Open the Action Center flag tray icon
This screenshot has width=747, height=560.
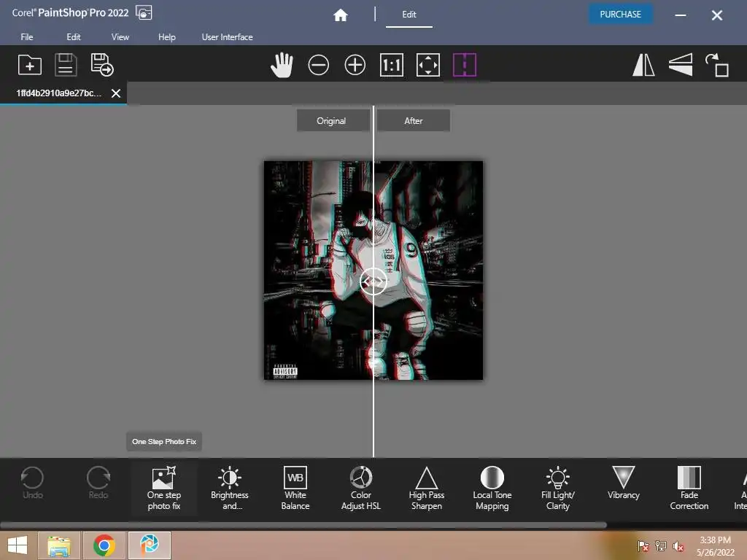coord(643,546)
